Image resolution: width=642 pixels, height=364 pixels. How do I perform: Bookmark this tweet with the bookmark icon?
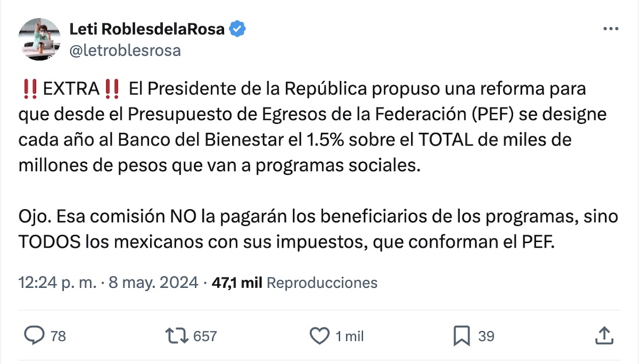(461, 335)
